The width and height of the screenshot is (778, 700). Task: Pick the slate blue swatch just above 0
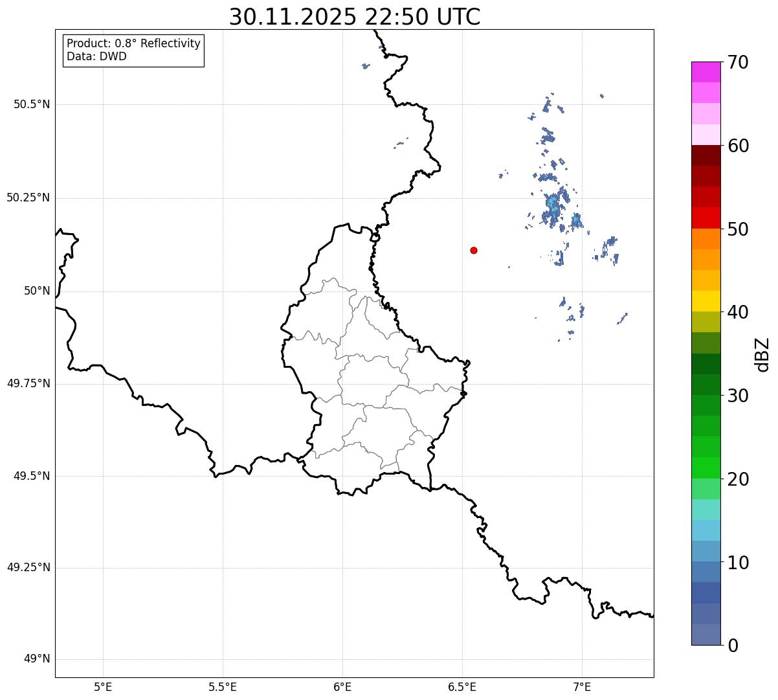click(x=706, y=635)
